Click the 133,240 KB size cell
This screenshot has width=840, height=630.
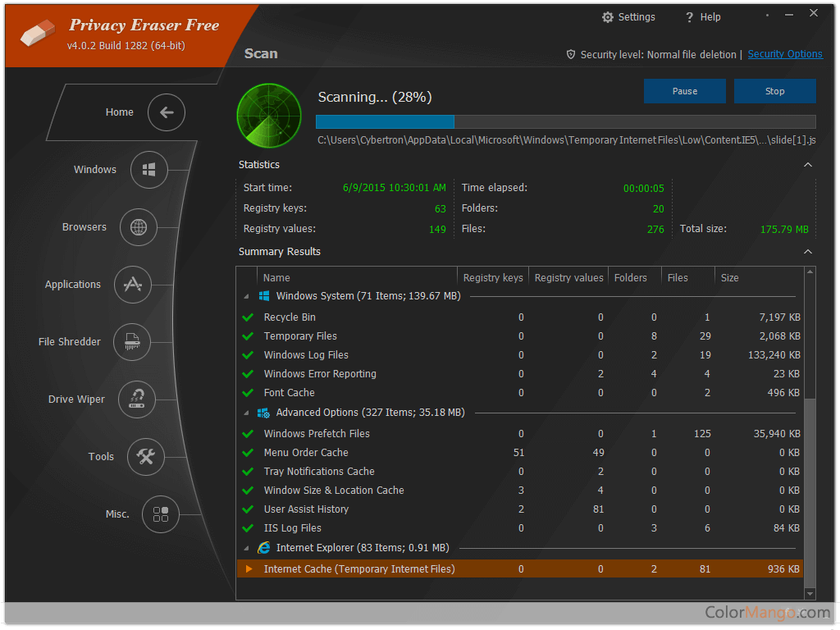click(774, 354)
